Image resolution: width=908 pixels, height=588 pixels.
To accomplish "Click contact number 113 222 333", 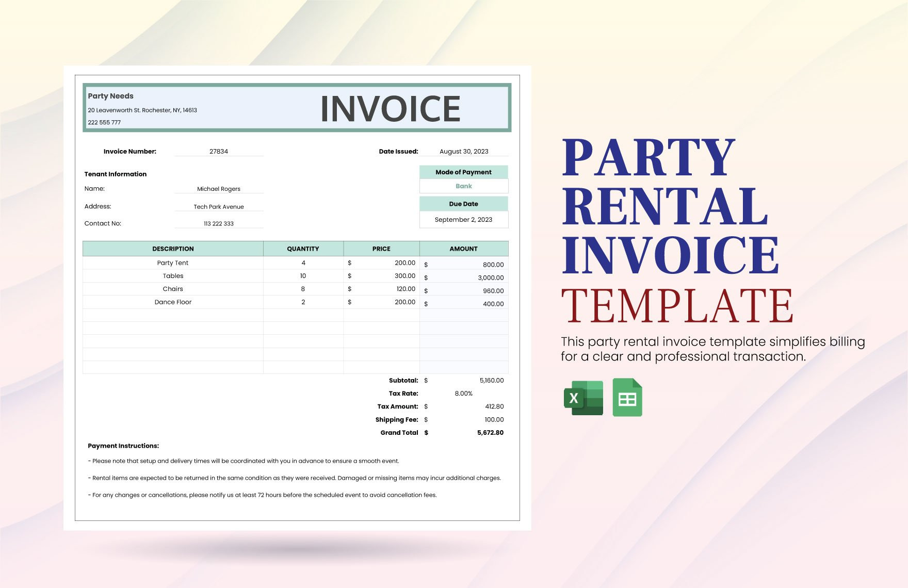I will coord(219,224).
